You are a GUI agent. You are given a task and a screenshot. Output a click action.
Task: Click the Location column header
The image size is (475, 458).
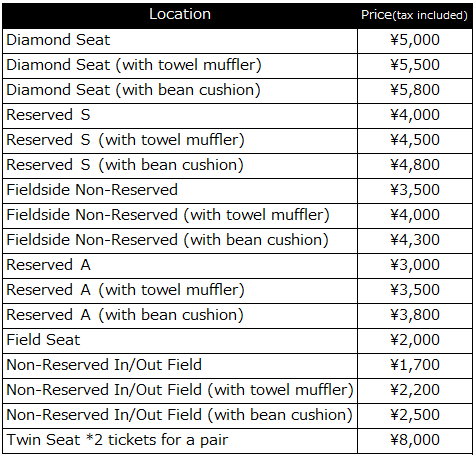pyautogui.click(x=180, y=15)
